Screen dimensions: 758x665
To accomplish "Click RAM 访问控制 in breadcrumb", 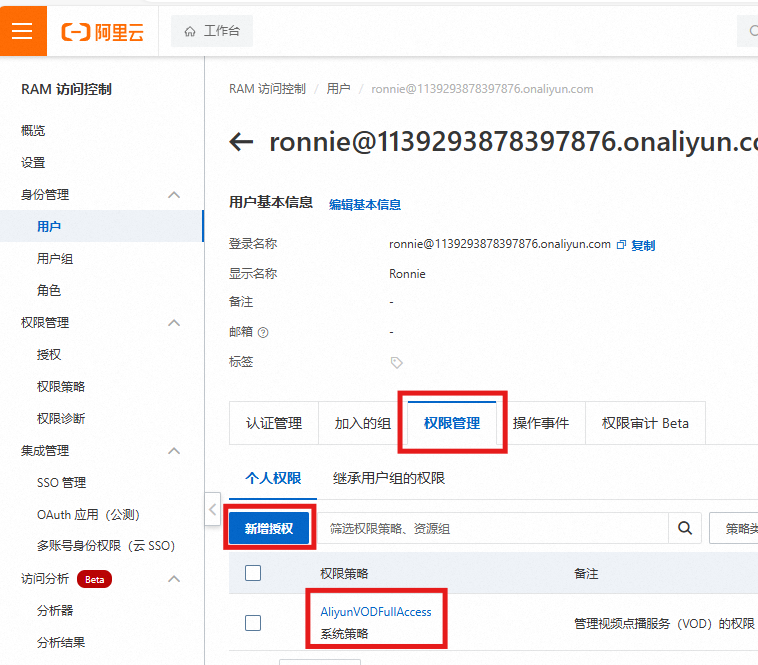I will 267,89.
